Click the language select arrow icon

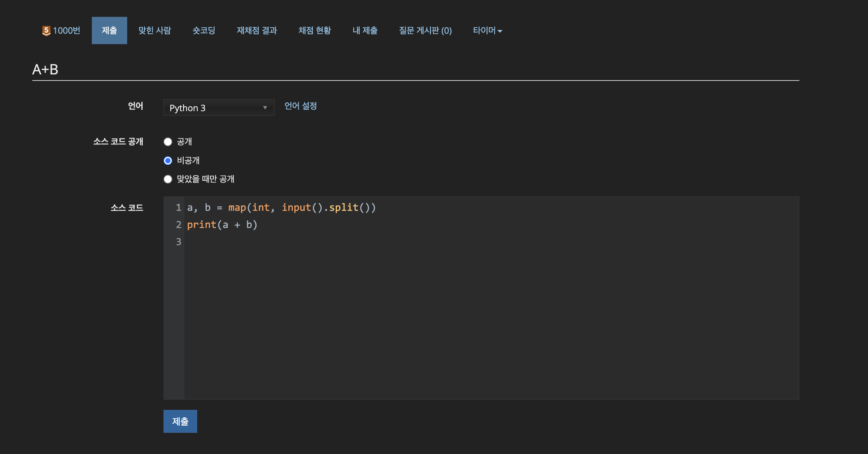pos(265,107)
